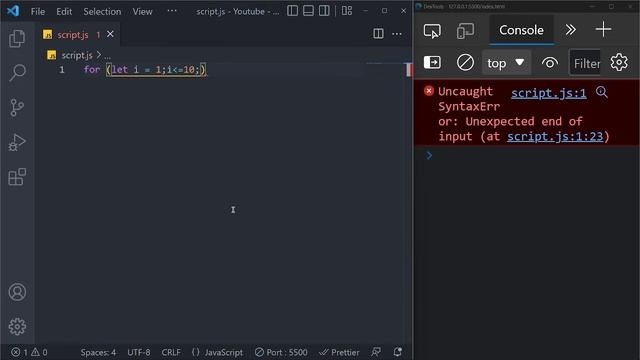640x360 pixels.
Task: Open the View menu
Action: [142, 11]
